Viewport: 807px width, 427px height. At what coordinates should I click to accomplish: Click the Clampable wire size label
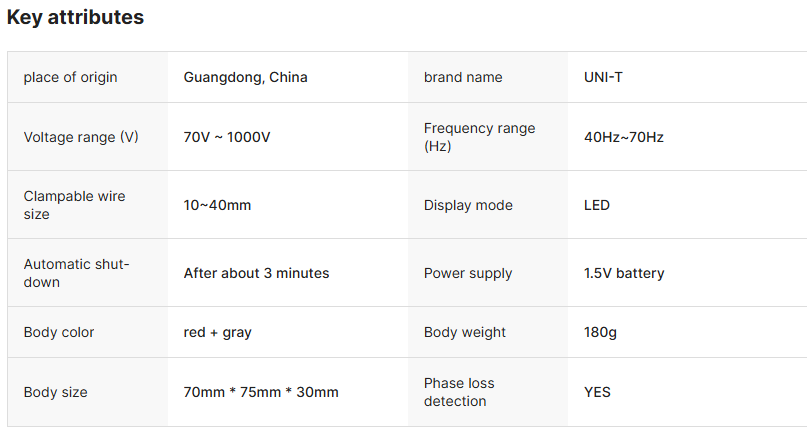(x=74, y=205)
